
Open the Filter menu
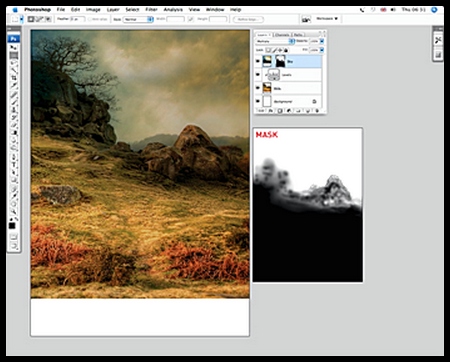151,10
